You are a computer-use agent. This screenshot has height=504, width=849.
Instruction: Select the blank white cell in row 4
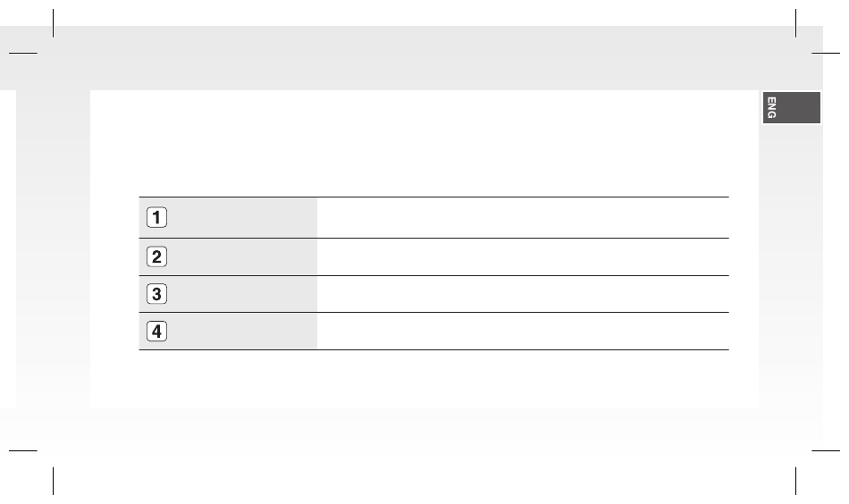pyautogui.click(x=523, y=332)
